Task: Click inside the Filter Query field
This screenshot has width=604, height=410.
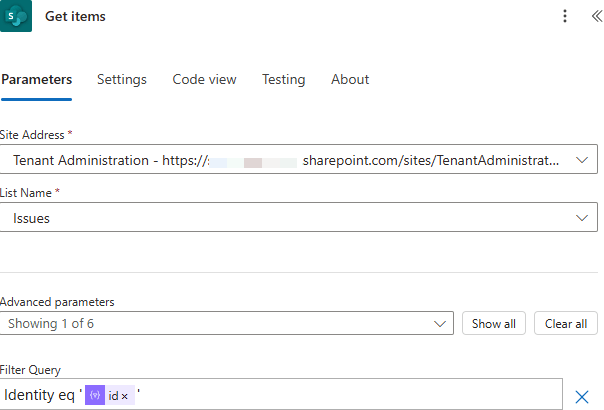Action: click(350, 396)
